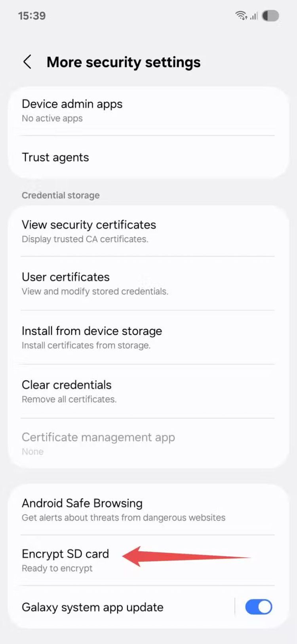Screen dimensions: 297x644
Task: Tap Clear credentials
Action: click(67, 385)
